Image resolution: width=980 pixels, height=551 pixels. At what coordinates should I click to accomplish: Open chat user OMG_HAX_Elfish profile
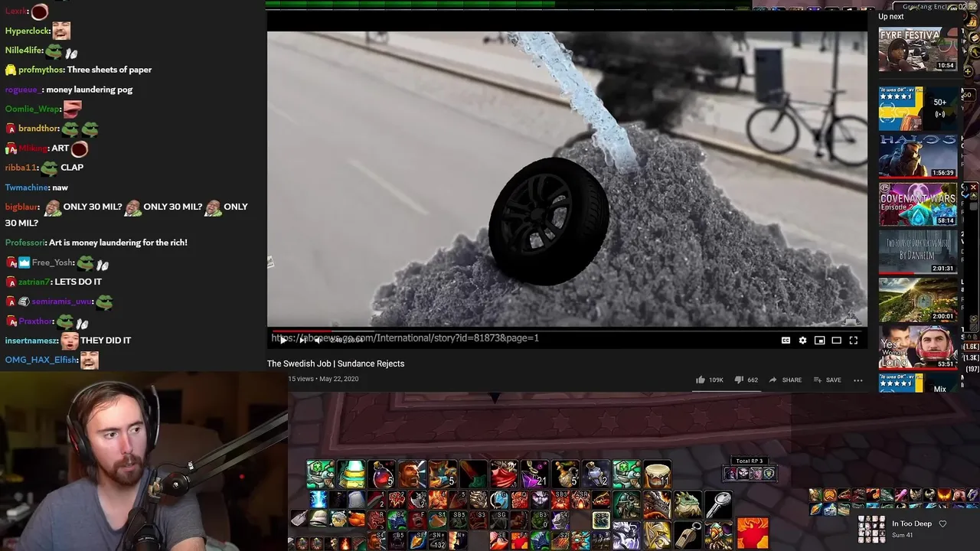pos(41,360)
